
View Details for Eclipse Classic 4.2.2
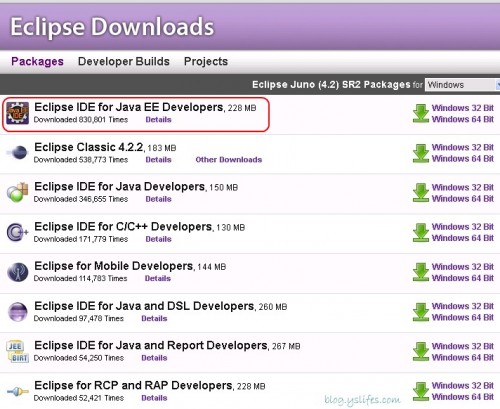pos(158,160)
